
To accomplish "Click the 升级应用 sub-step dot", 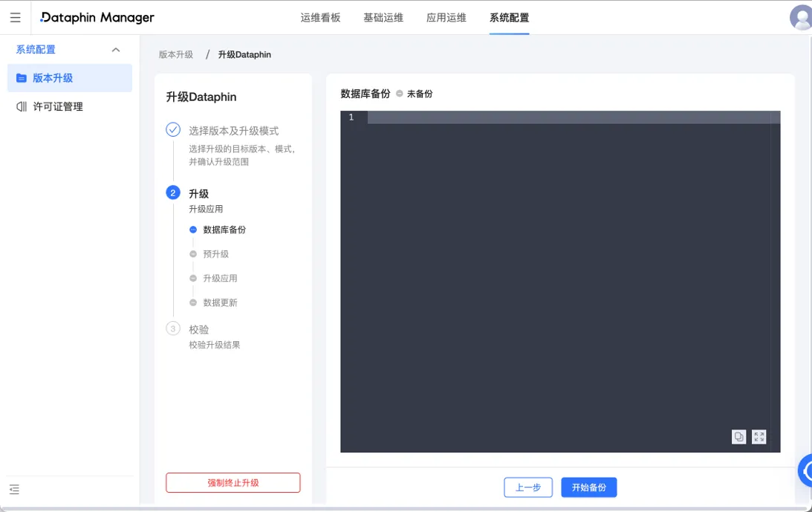I will click(x=193, y=278).
